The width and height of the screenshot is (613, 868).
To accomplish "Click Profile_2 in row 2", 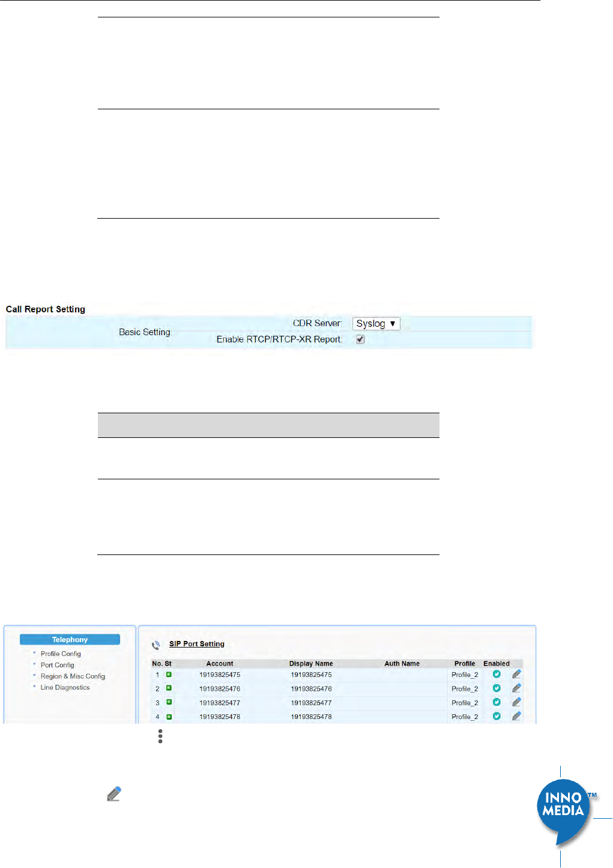I will coord(465,689).
